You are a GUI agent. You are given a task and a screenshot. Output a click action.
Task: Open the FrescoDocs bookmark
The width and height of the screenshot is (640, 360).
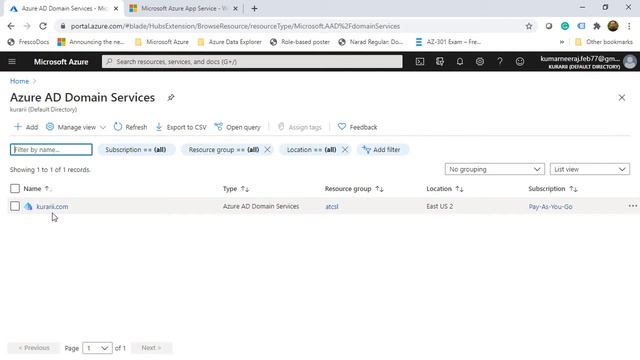coord(29,42)
